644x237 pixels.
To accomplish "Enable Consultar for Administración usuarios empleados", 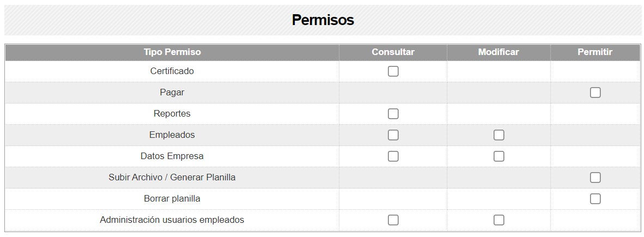I will coord(393,220).
